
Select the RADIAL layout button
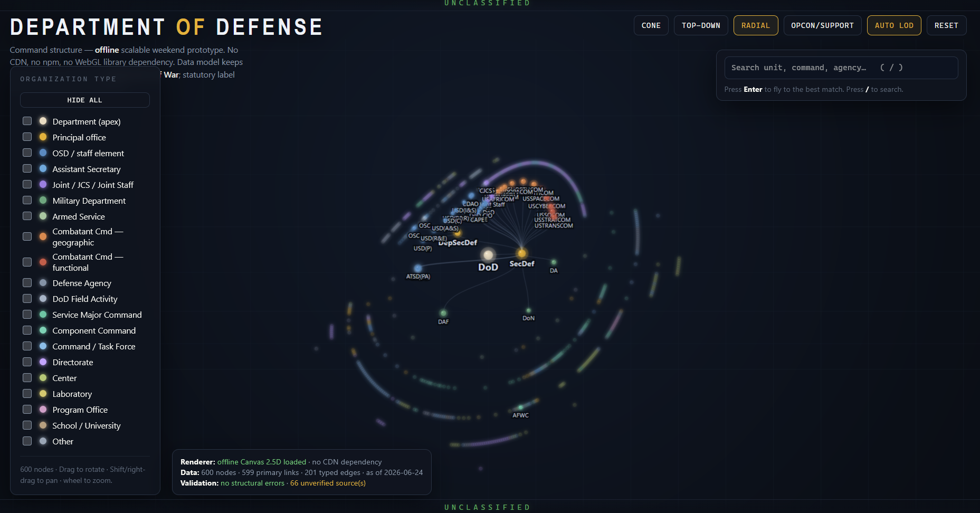pos(756,25)
